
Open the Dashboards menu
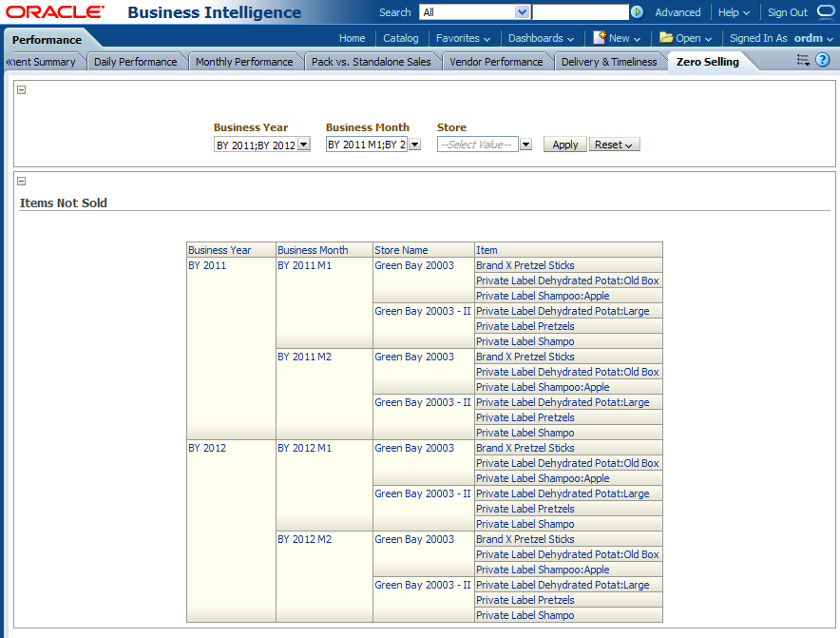pos(541,38)
